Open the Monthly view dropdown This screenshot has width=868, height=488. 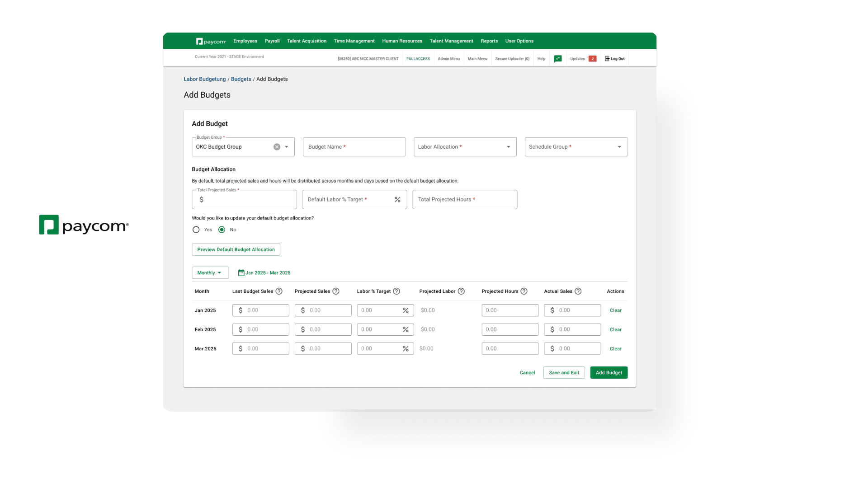[x=210, y=273]
